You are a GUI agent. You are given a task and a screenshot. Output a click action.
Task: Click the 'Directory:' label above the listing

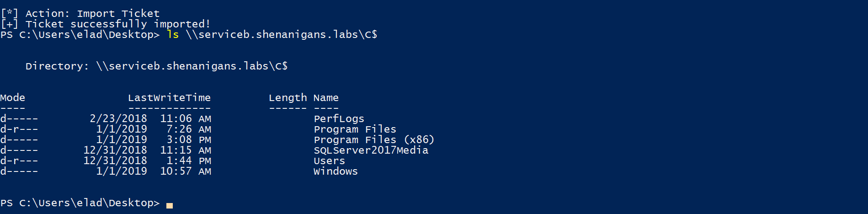click(x=57, y=66)
